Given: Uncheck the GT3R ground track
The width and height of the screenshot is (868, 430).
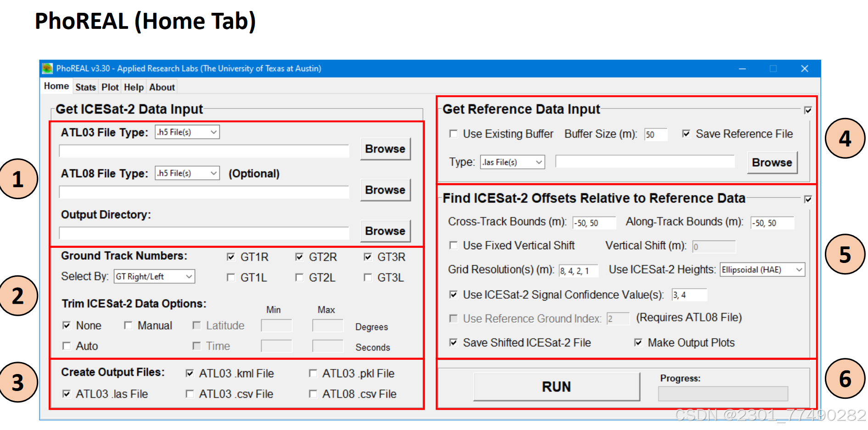Looking at the screenshot, I should click(368, 257).
